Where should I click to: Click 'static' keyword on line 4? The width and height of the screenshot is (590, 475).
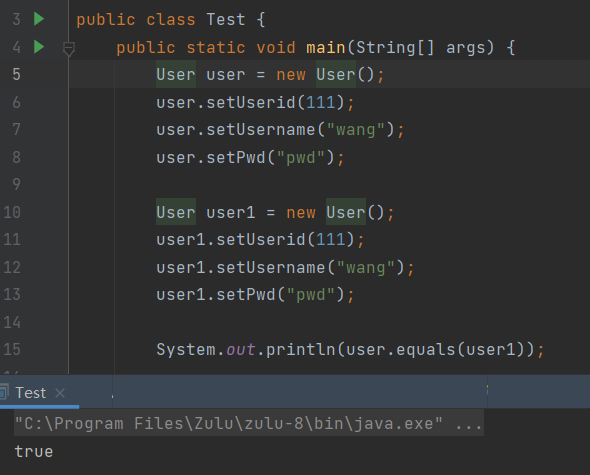216,47
